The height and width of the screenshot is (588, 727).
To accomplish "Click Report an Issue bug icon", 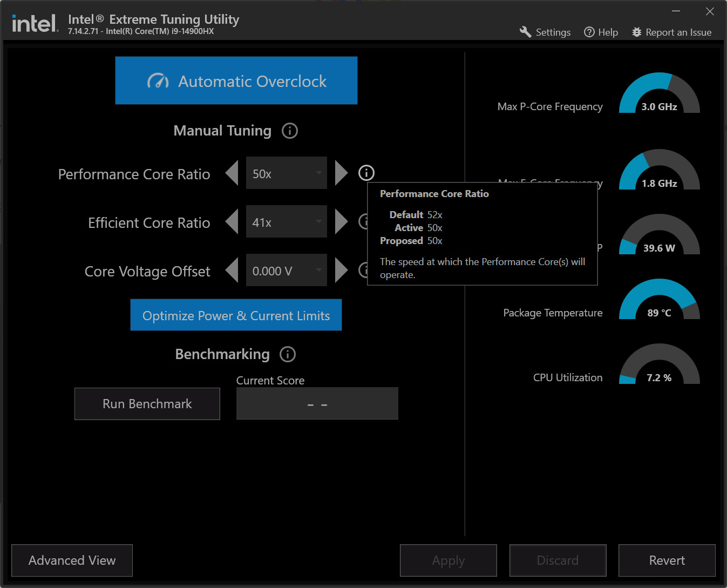I will click(637, 32).
